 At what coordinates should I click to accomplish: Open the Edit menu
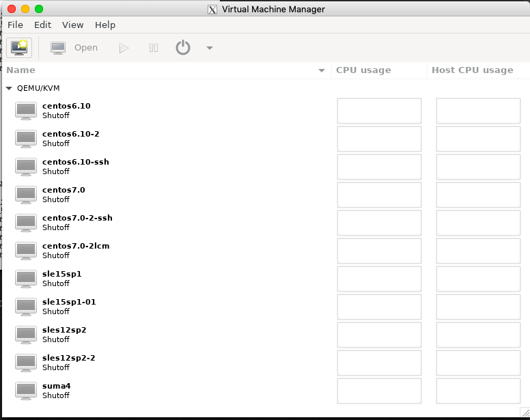[42, 25]
